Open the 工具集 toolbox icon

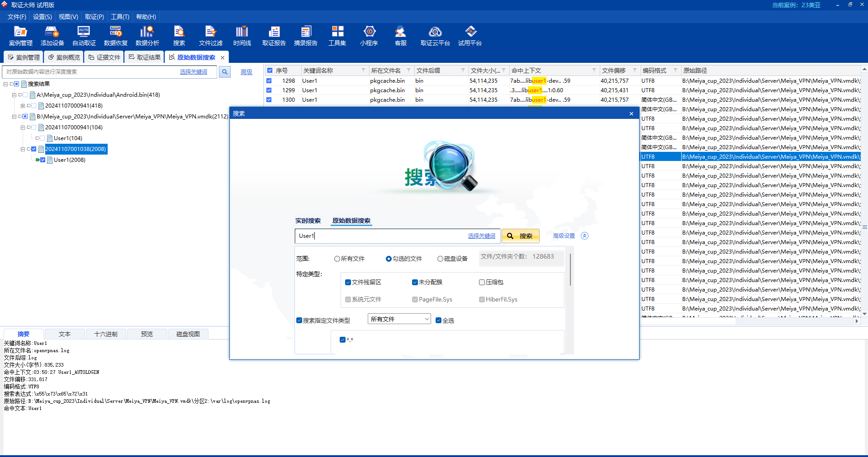pyautogui.click(x=337, y=36)
